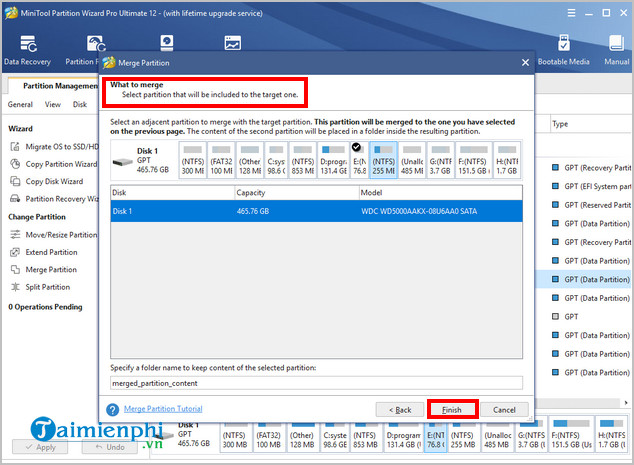Open the General menu
The height and width of the screenshot is (465, 634).
[20, 104]
